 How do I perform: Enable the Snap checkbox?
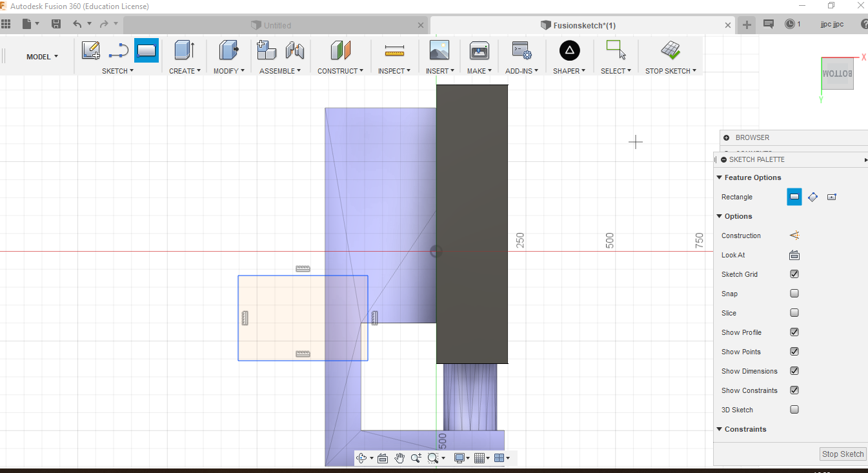pyautogui.click(x=794, y=294)
